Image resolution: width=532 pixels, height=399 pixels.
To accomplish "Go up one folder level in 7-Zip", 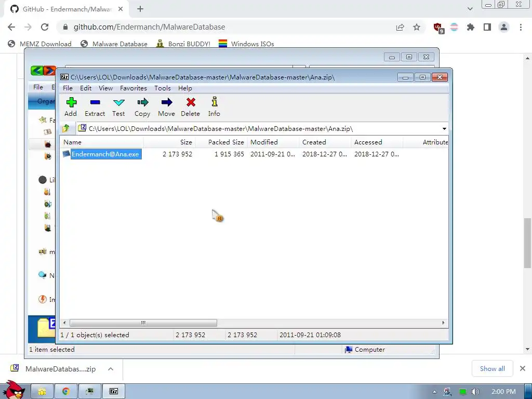I will 66,128.
